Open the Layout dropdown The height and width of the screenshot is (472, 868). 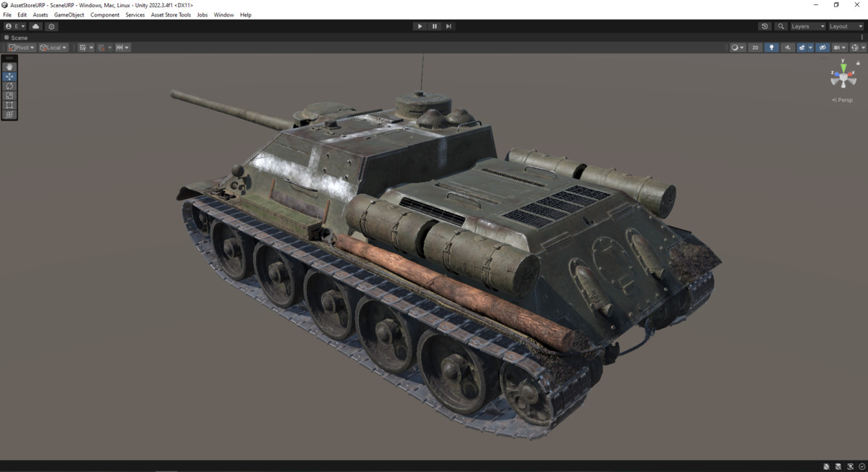point(846,26)
